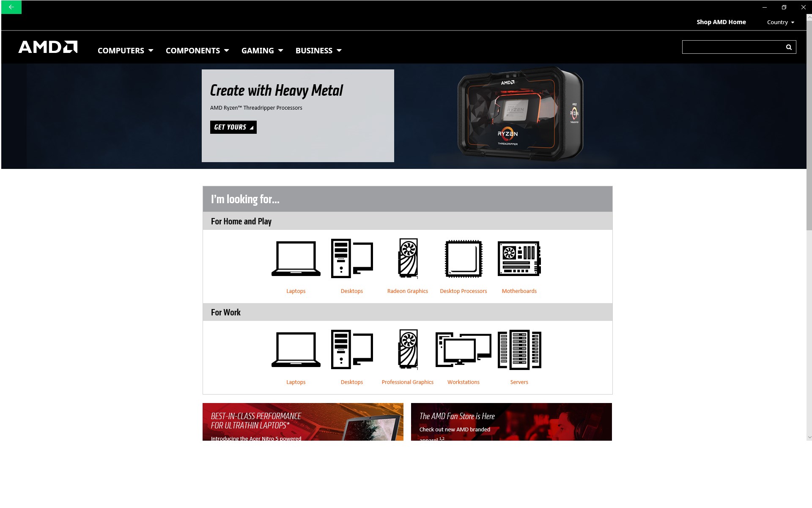Click the AMD Fan Store banner
This screenshot has width=812, height=508.
tap(511, 422)
